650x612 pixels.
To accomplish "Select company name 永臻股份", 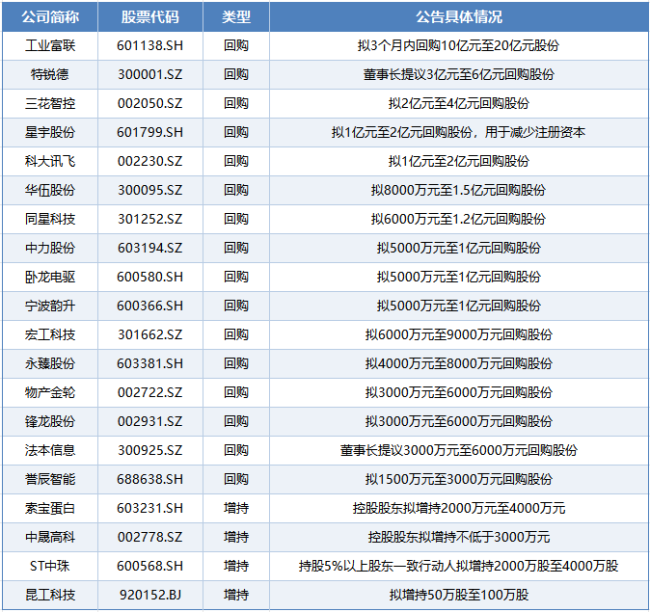I will pos(50,364).
